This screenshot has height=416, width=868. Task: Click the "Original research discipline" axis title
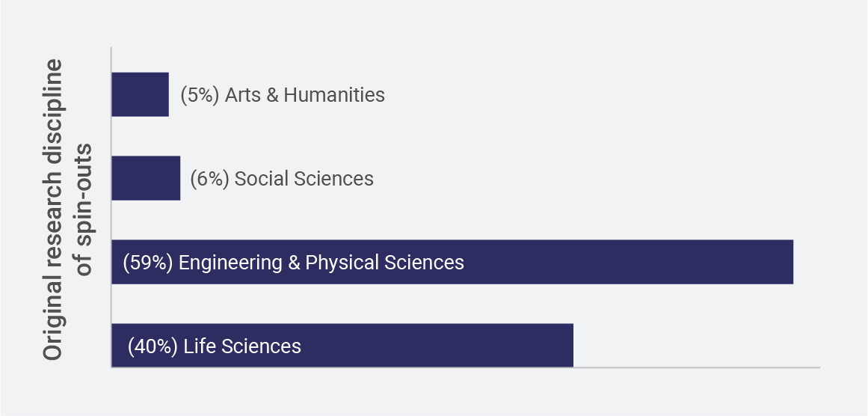52,208
